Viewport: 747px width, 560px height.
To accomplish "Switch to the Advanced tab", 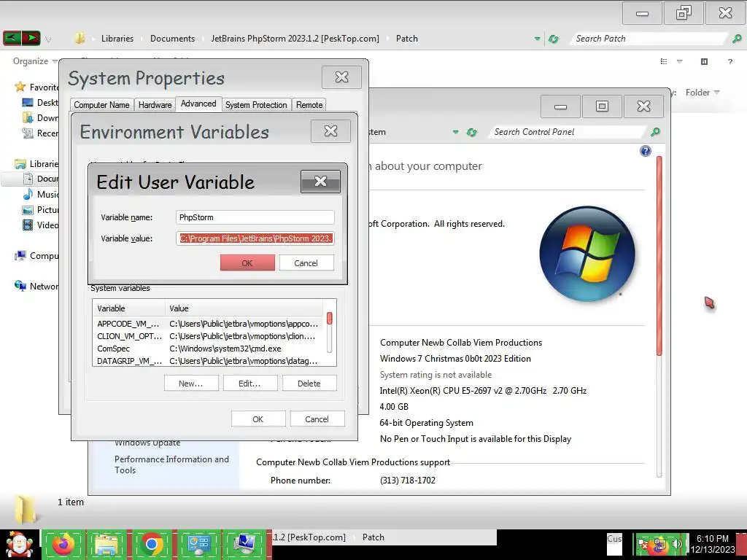I will (198, 104).
